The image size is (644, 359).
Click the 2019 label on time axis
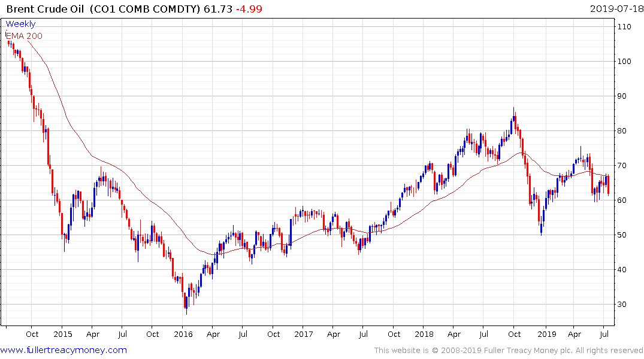(547, 334)
